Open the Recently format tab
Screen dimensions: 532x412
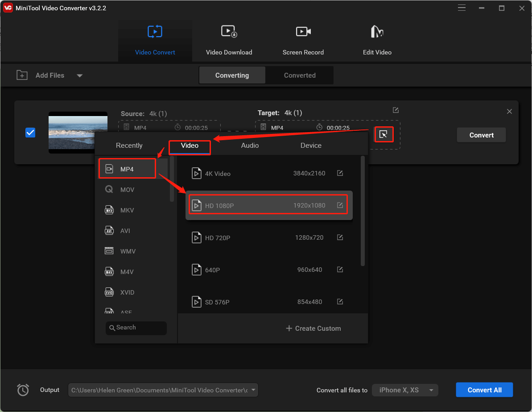point(129,146)
